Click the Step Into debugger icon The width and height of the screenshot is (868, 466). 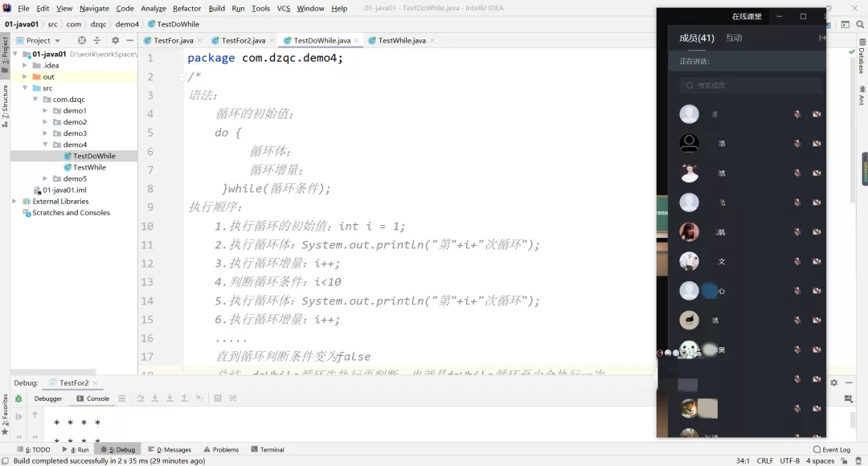coord(155,398)
